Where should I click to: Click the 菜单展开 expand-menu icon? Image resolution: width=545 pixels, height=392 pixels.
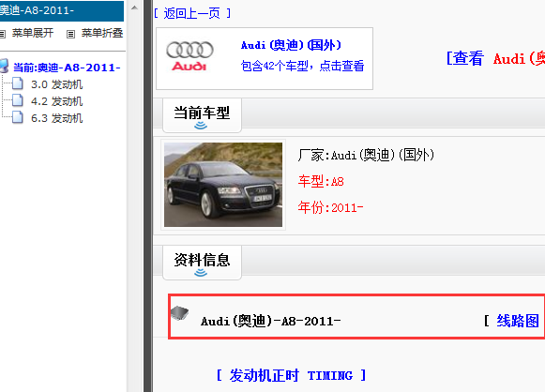point(3,34)
